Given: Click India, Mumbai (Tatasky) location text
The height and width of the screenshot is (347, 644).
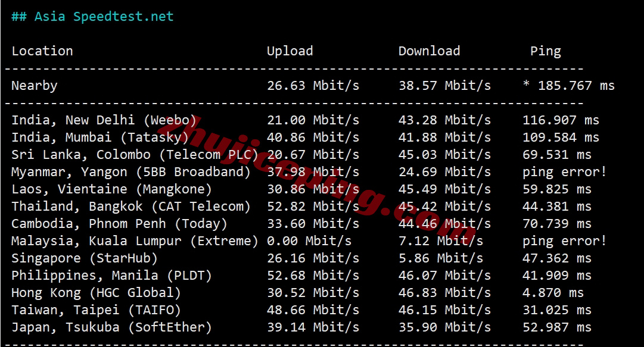Looking at the screenshot, I should coord(100,137).
